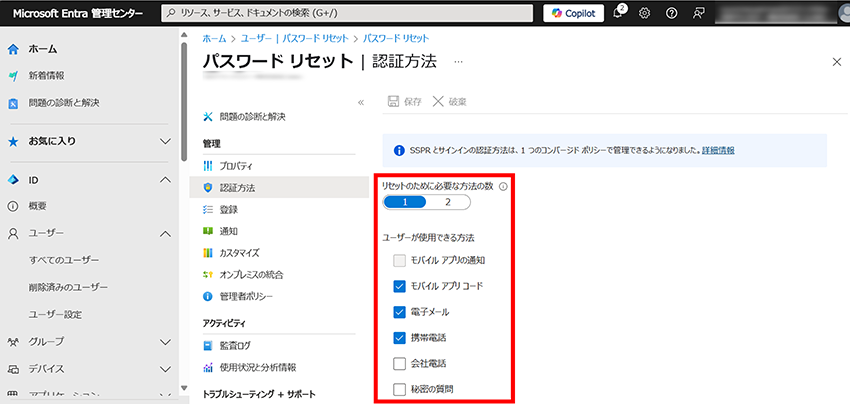The height and width of the screenshot is (404, 850).
Task: Expand the デバイス section chevron
Action: 166,369
